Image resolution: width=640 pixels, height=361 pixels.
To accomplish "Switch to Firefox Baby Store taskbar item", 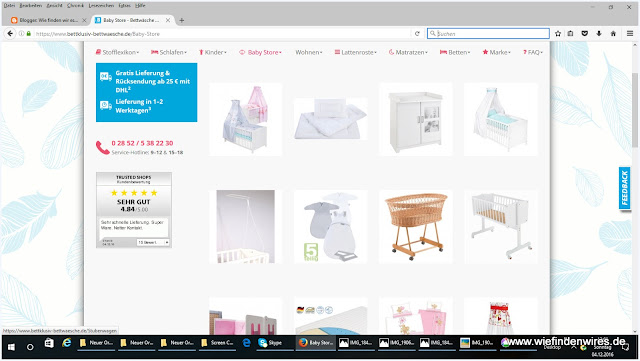I will [316, 343].
